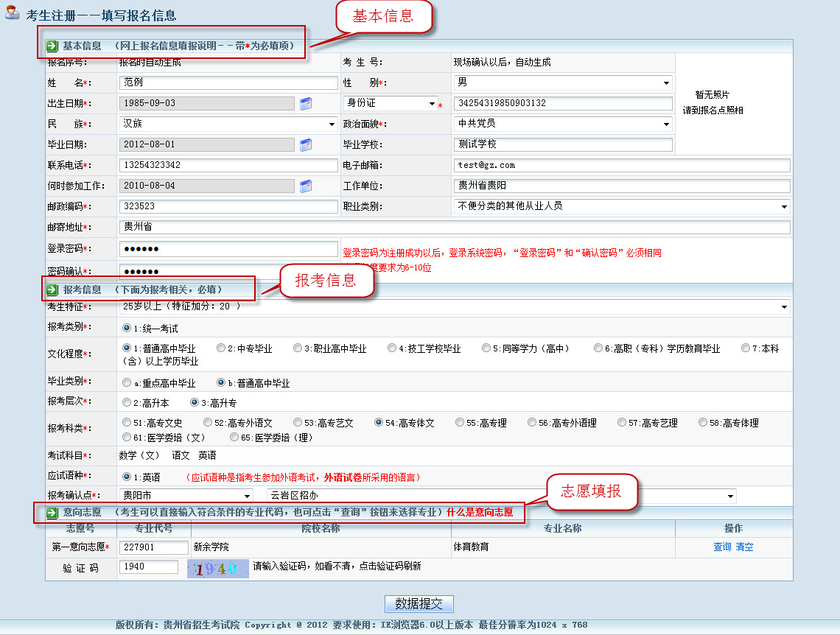Click green arrow icon before 基本信息 header
The width and height of the screenshot is (840, 635).
click(52, 46)
